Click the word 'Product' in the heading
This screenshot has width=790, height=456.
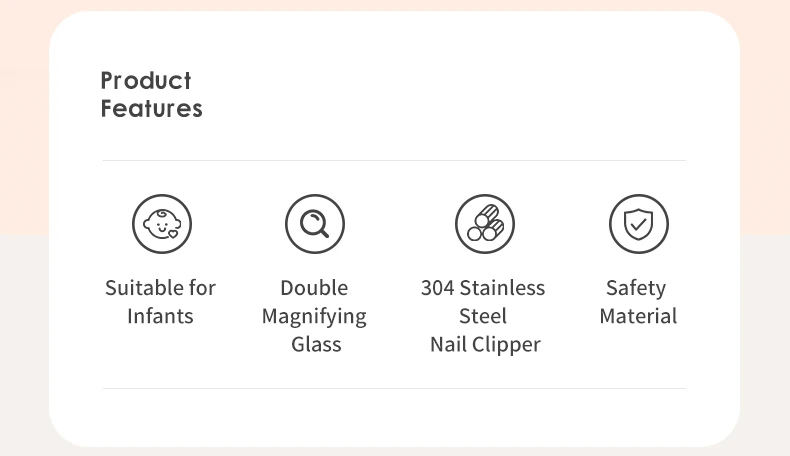[x=146, y=81]
